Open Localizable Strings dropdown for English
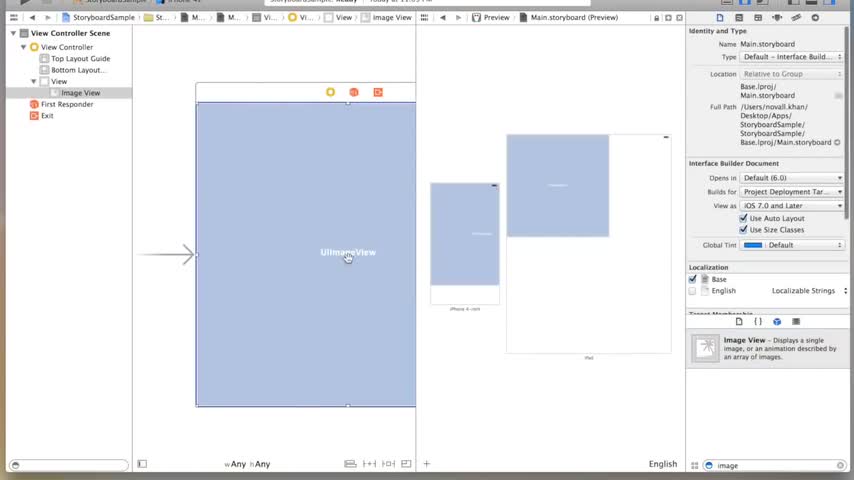 (x=809, y=290)
